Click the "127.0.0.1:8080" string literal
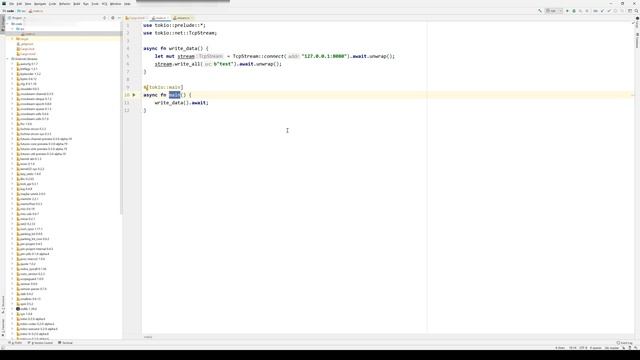This screenshot has width=640, height=360. click(x=324, y=56)
